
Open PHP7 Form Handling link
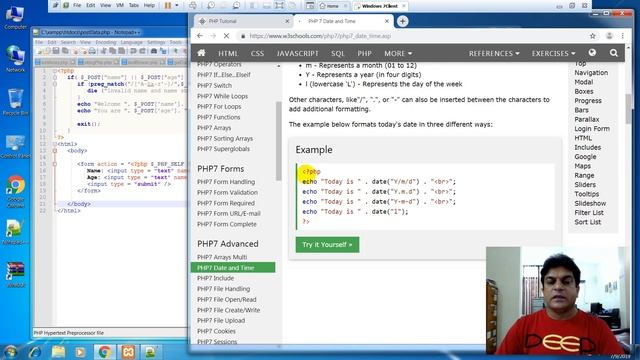coord(226,182)
